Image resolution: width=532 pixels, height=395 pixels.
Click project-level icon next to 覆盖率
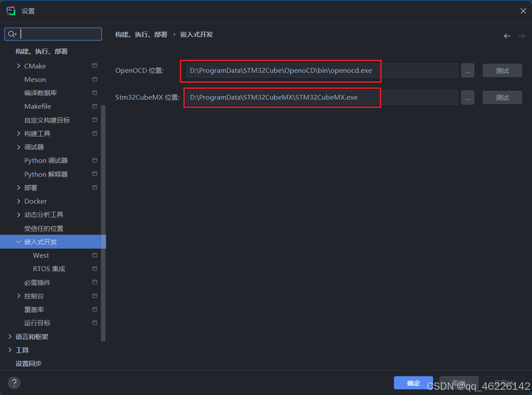95,309
